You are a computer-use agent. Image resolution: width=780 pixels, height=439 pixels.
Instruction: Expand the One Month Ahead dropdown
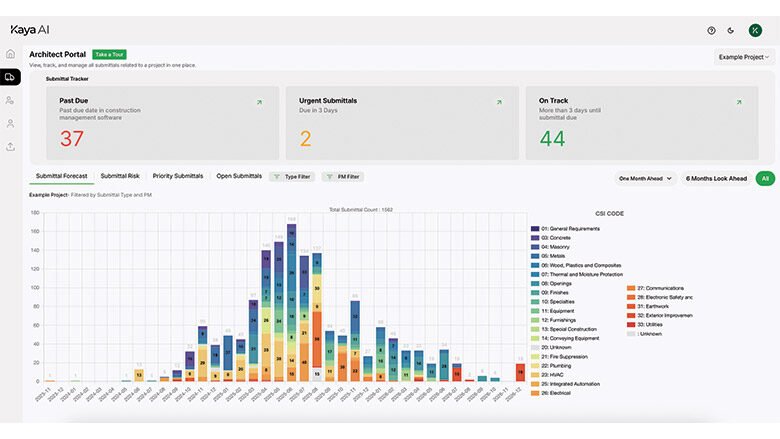(x=645, y=178)
